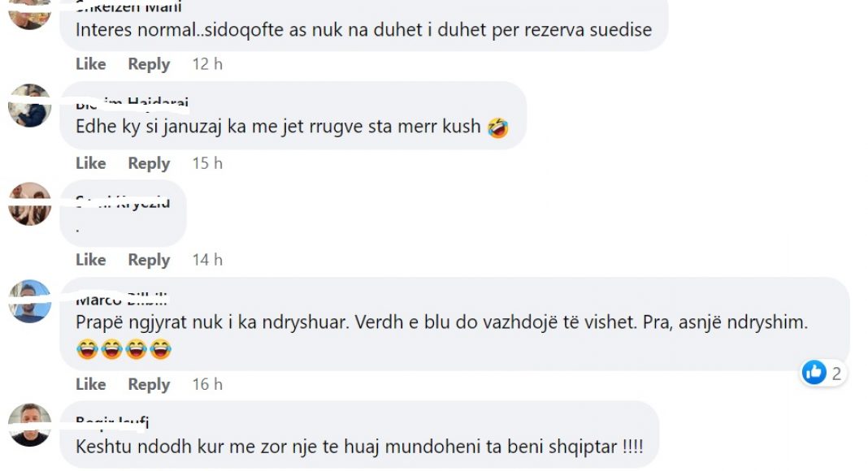The image size is (868, 471).
Task: Open the 16 h timestamp link
Action: coord(207,383)
